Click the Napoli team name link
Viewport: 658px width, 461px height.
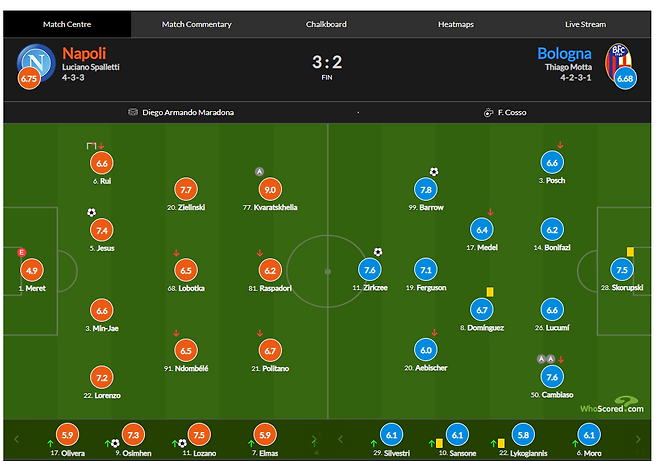coord(86,53)
